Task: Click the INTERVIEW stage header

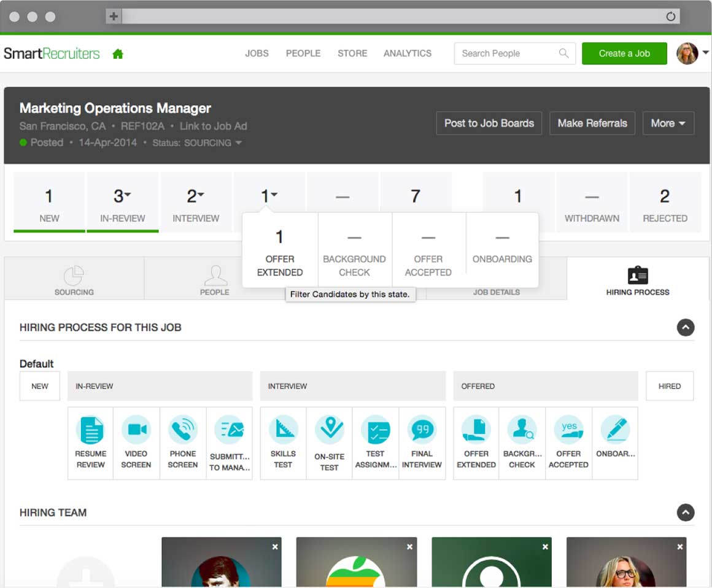Action: 353,386
